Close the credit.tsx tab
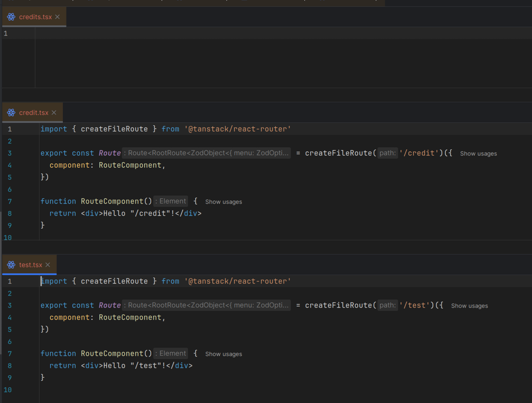This screenshot has width=532, height=403. [54, 113]
